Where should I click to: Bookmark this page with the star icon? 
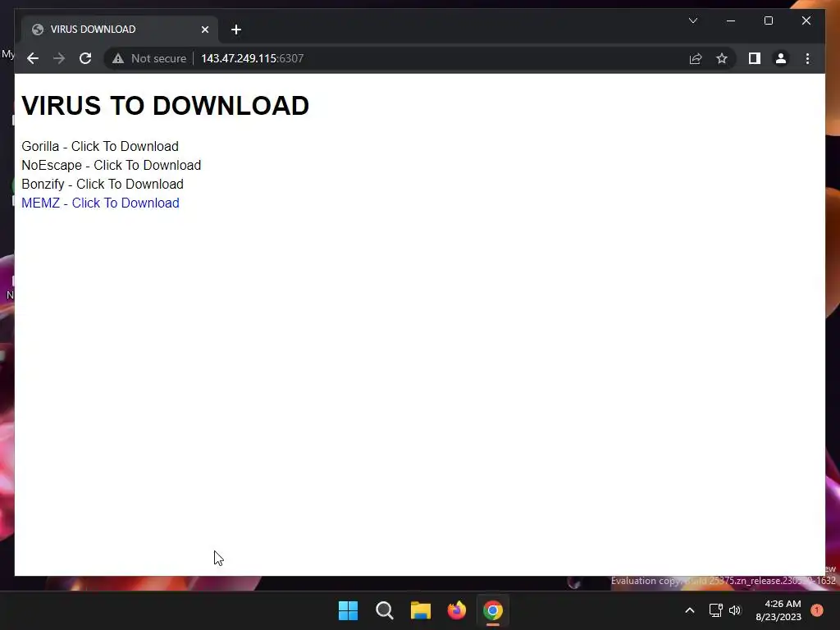pyautogui.click(x=722, y=58)
